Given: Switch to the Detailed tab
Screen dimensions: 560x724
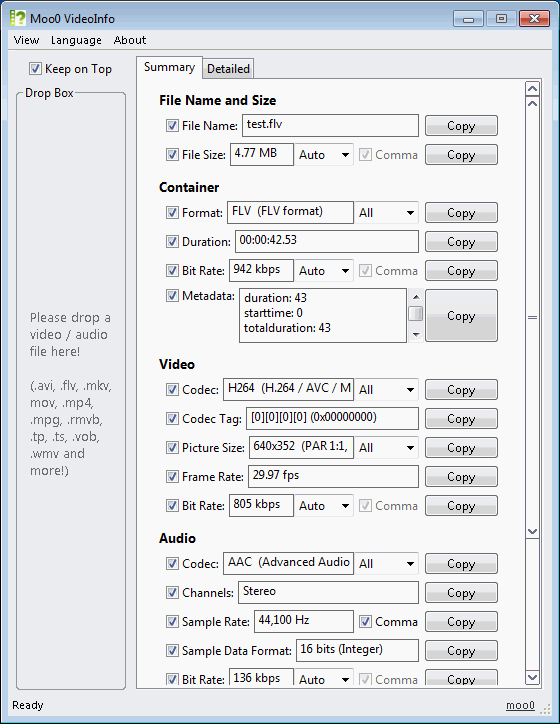Looking at the screenshot, I should [x=228, y=69].
